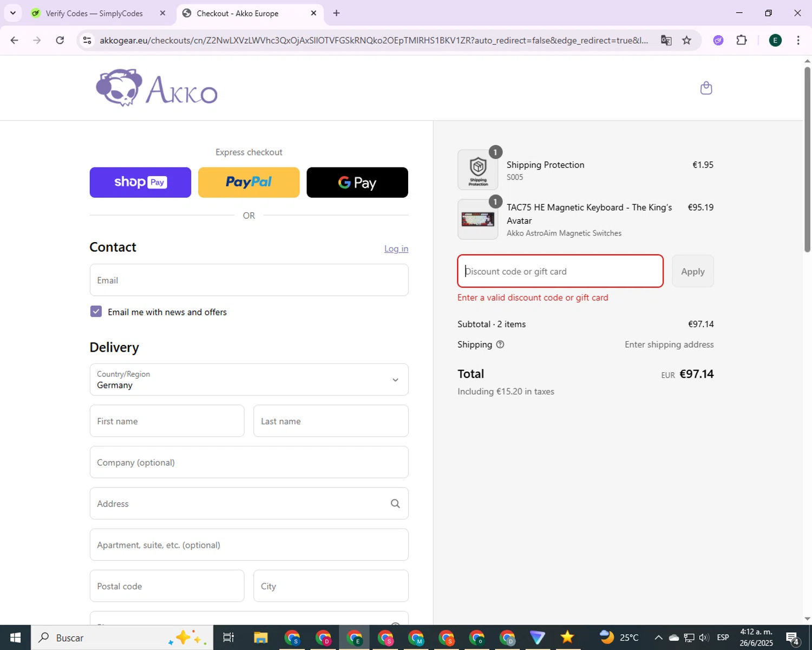Click the Log in link
This screenshot has width=812, height=650.
coord(396,249)
